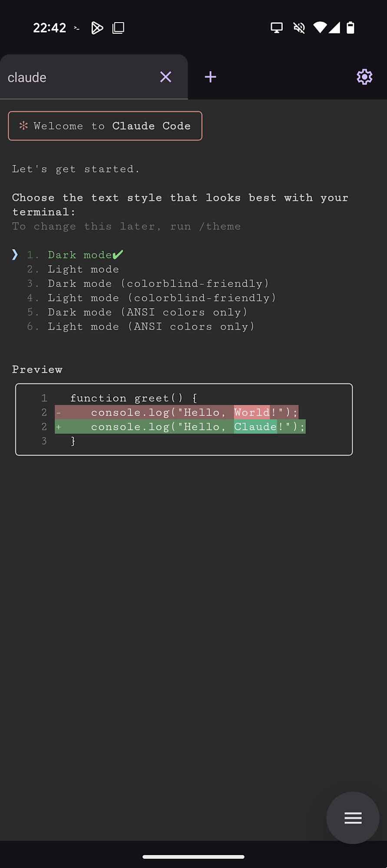Add a new terminal tab
The width and height of the screenshot is (387, 868).
tap(210, 77)
